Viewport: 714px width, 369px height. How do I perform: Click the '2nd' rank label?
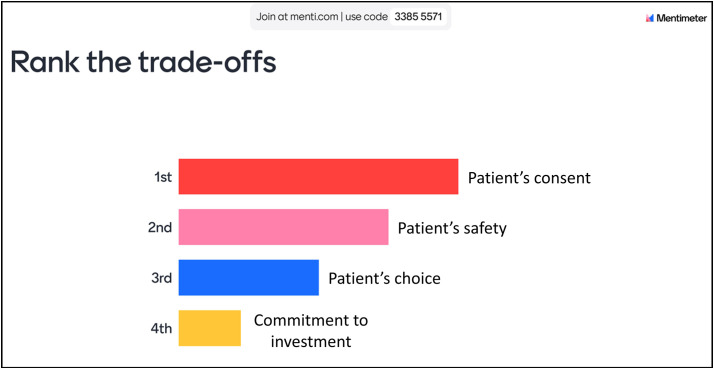tap(160, 227)
